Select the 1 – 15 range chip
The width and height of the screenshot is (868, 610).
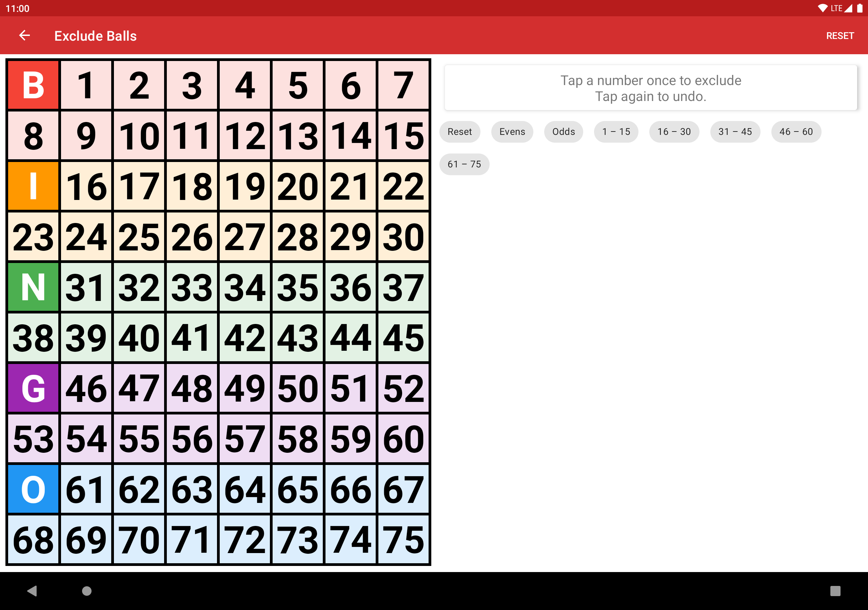point(616,132)
